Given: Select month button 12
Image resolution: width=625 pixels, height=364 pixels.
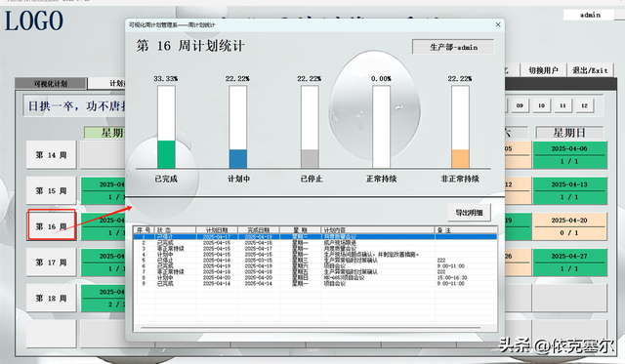Looking at the screenshot, I should point(584,105).
